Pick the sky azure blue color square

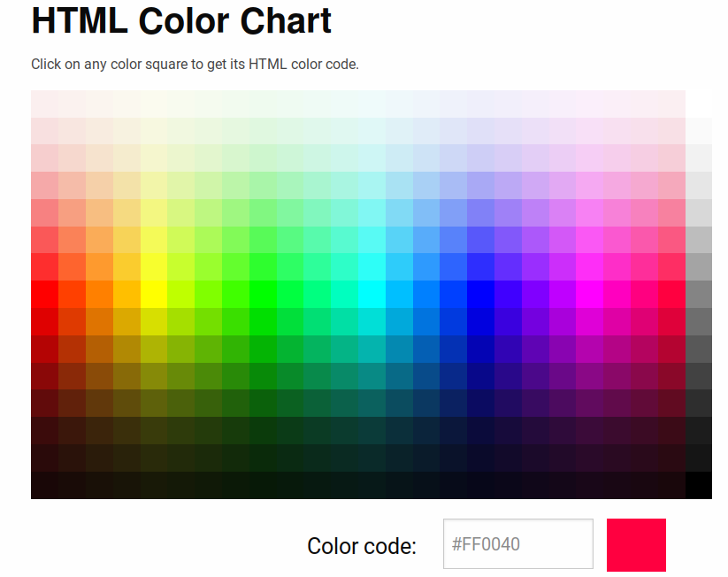click(426, 294)
